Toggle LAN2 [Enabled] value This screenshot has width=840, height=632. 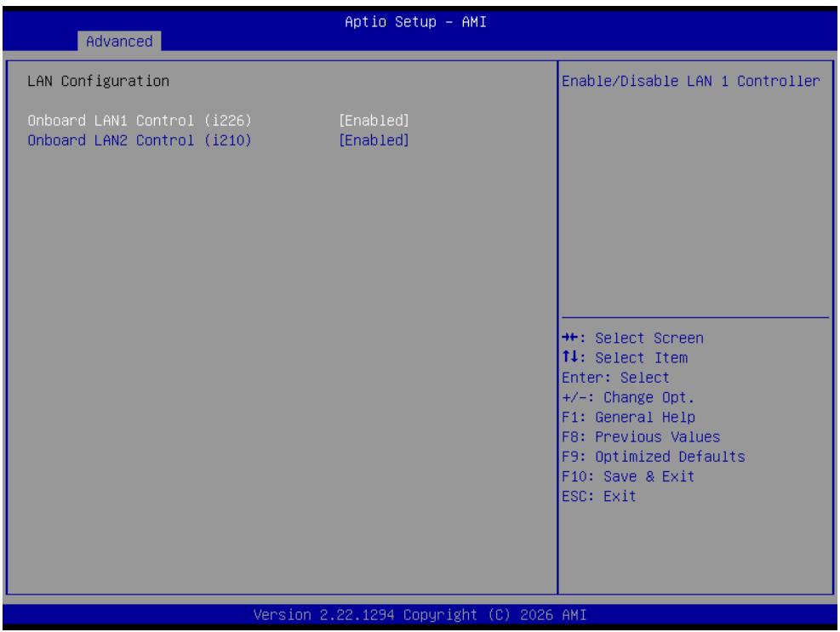tap(374, 140)
